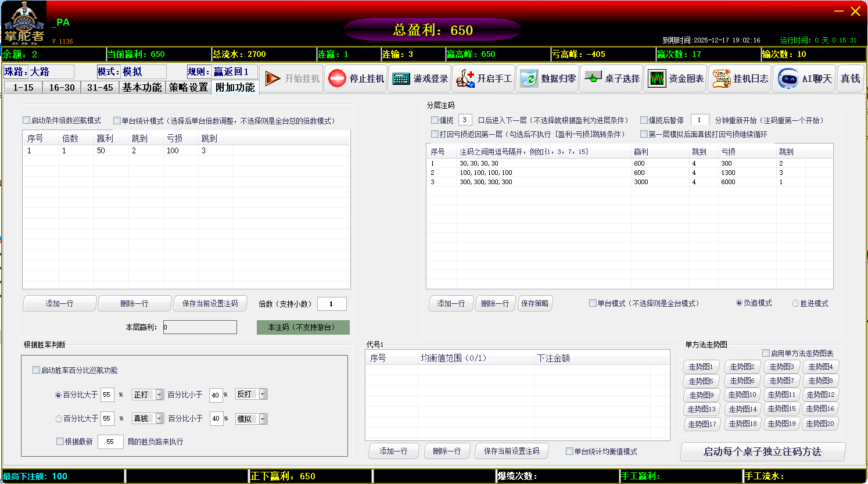Enable 启动条件倍数巡航模式 checkbox
Viewport: 868px width, 484px height.
click(x=27, y=120)
